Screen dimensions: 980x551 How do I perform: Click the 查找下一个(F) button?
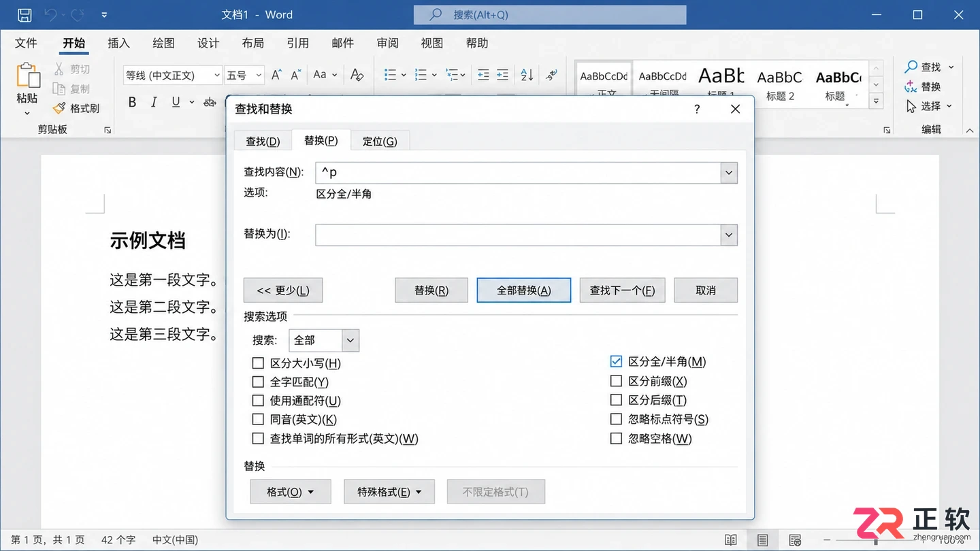coord(622,290)
